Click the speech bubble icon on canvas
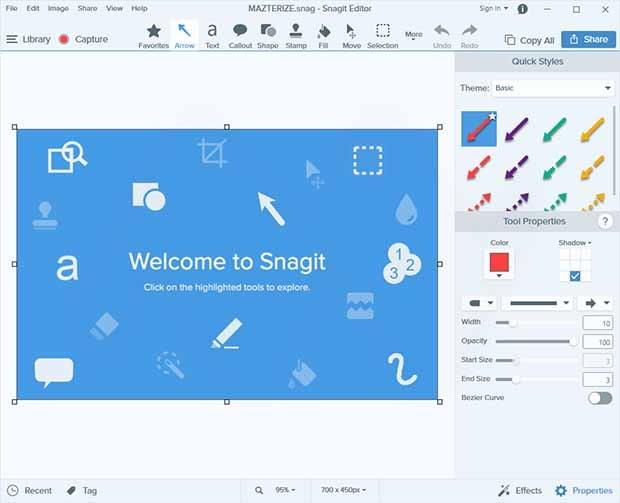620x503 pixels. (54, 372)
